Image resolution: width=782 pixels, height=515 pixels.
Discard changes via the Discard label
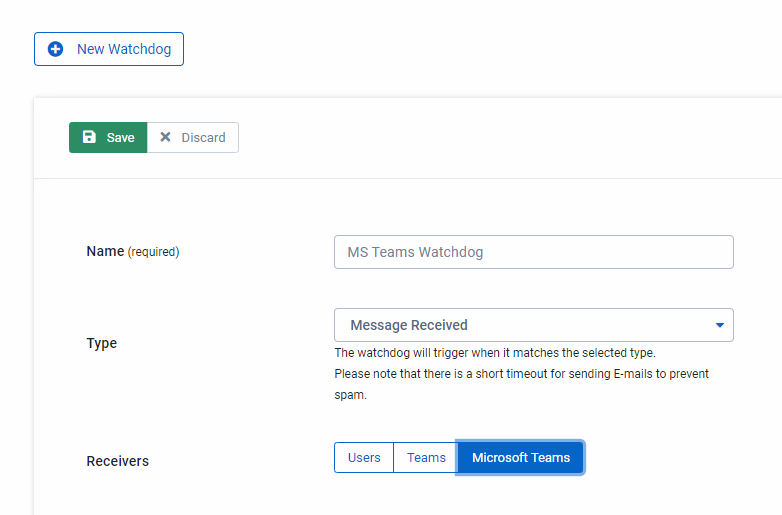203,138
